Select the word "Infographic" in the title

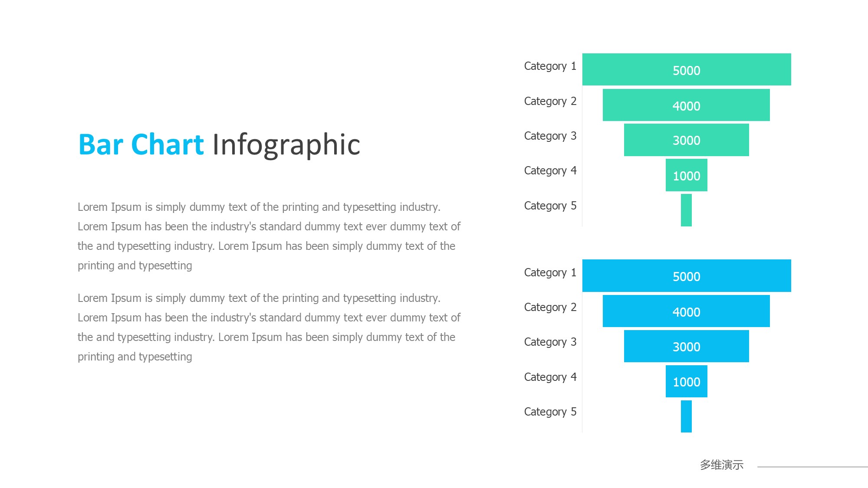pyautogui.click(x=286, y=144)
